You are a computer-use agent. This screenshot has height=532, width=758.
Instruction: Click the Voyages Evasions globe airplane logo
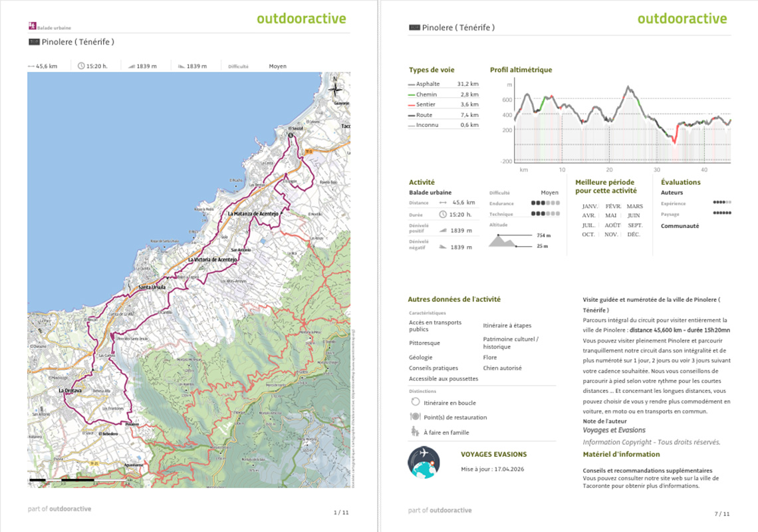pos(424,463)
